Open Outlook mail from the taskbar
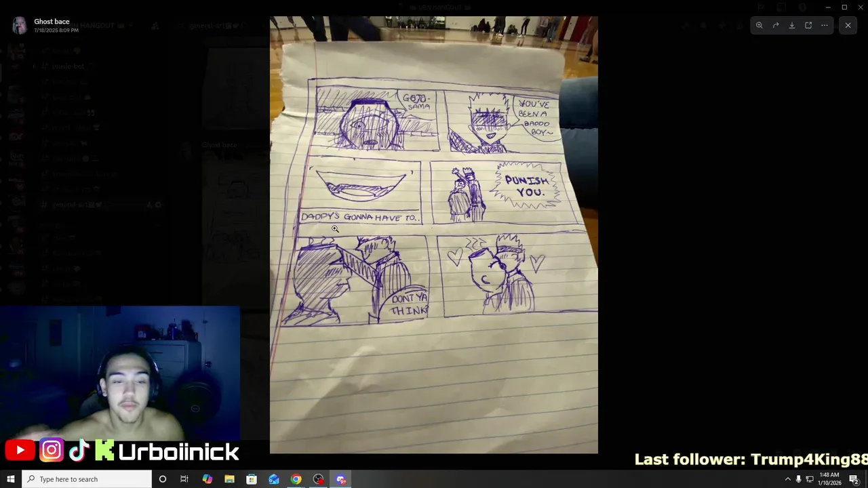Image resolution: width=868 pixels, height=488 pixels. (274, 479)
